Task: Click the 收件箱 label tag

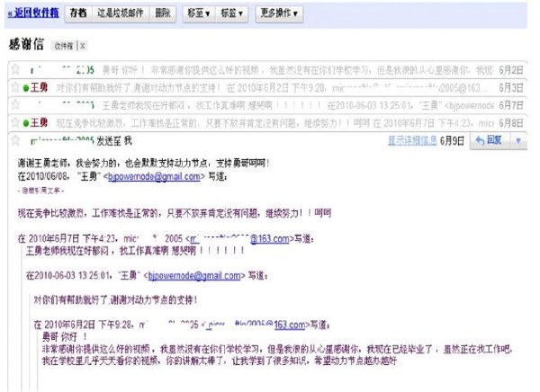Action: 64,46
